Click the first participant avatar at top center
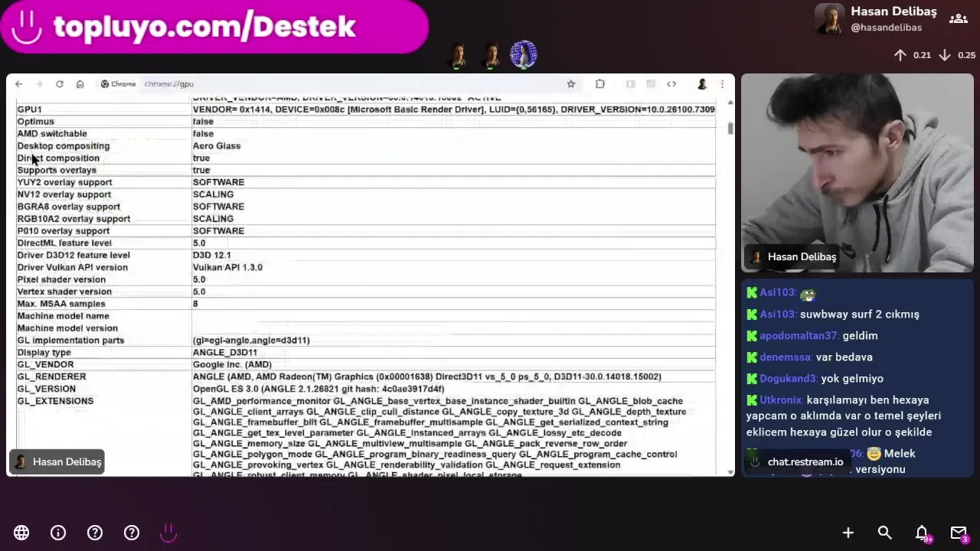The width and height of the screenshot is (980, 551). click(x=459, y=55)
